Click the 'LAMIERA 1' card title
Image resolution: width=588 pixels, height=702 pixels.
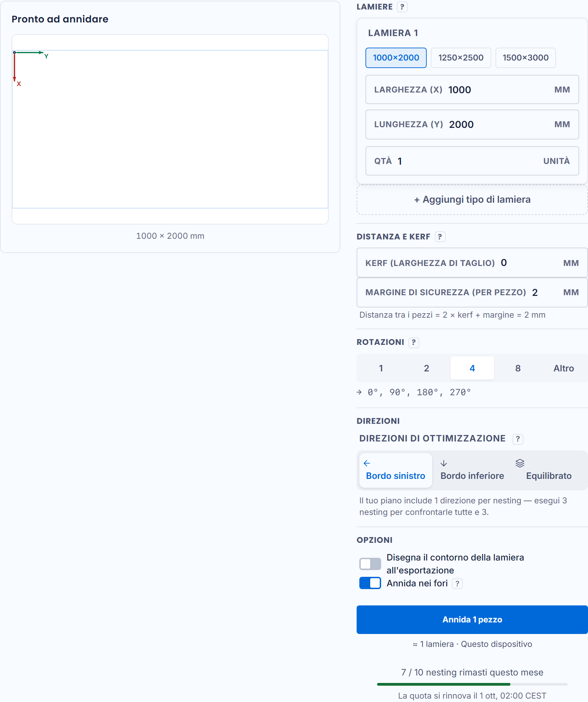(x=393, y=33)
